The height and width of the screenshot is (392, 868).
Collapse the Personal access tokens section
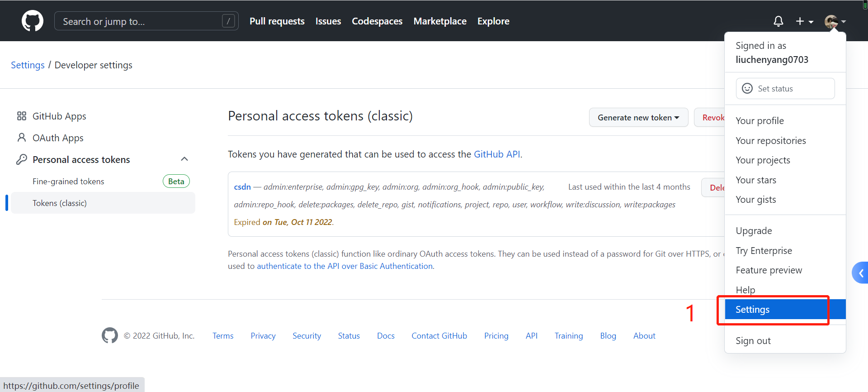(x=184, y=159)
